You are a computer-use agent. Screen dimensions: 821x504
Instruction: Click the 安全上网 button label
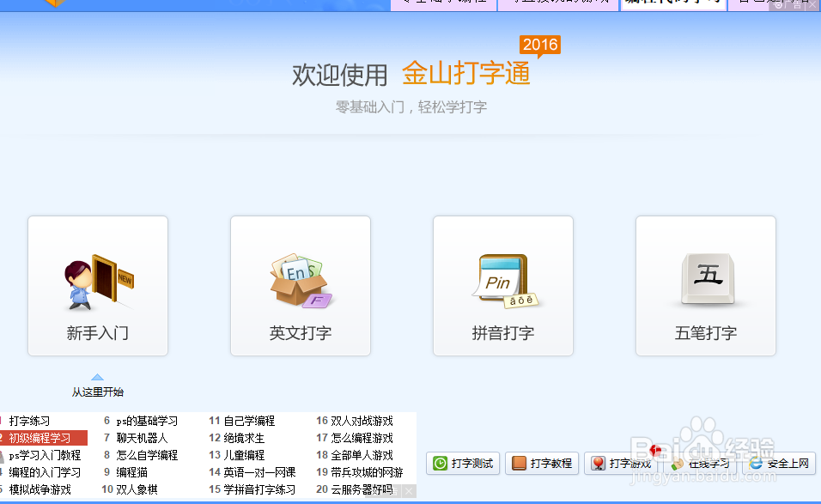788,463
